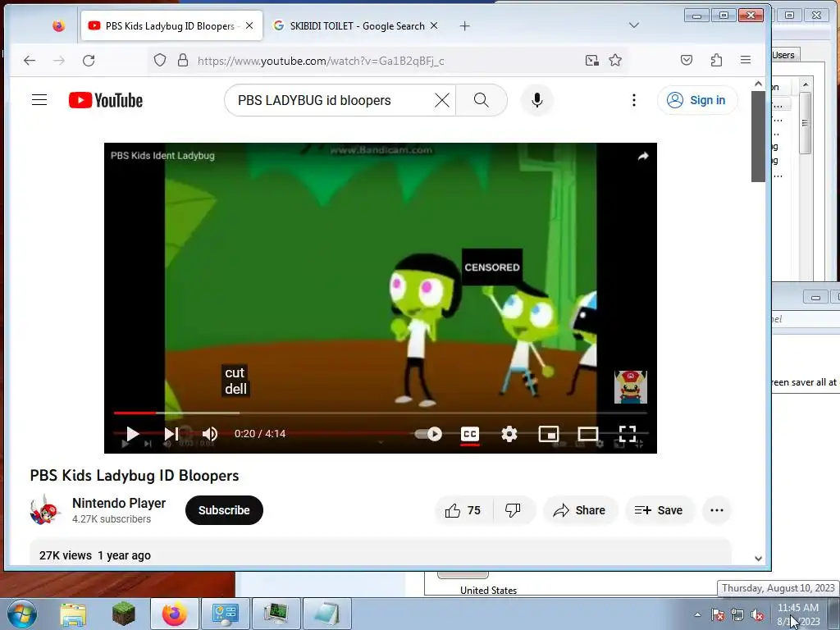Open more actions ellipsis menu
Screen dimensions: 840x630
coord(717,510)
